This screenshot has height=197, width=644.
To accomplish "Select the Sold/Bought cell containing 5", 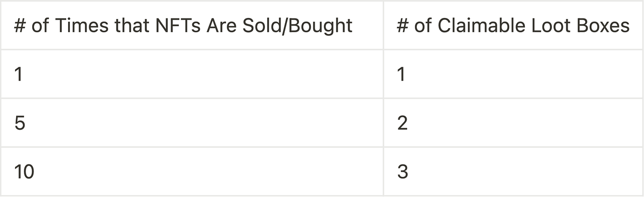I will pyautogui.click(x=192, y=122).
